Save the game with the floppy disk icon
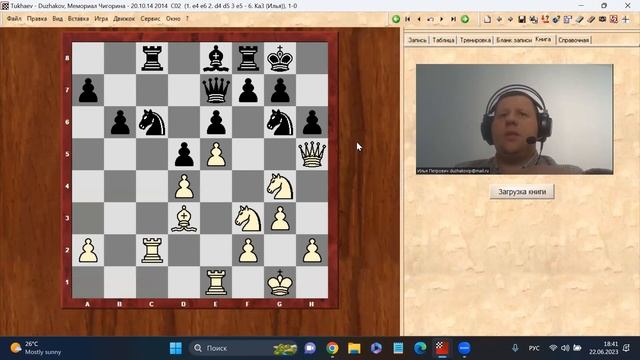 [522, 19]
